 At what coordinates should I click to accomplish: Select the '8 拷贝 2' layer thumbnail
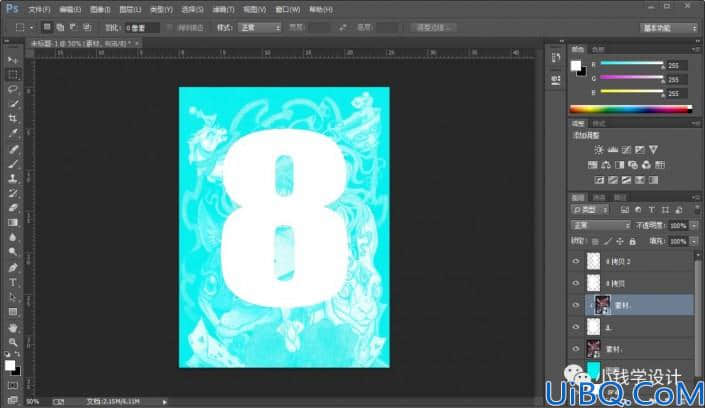click(593, 261)
